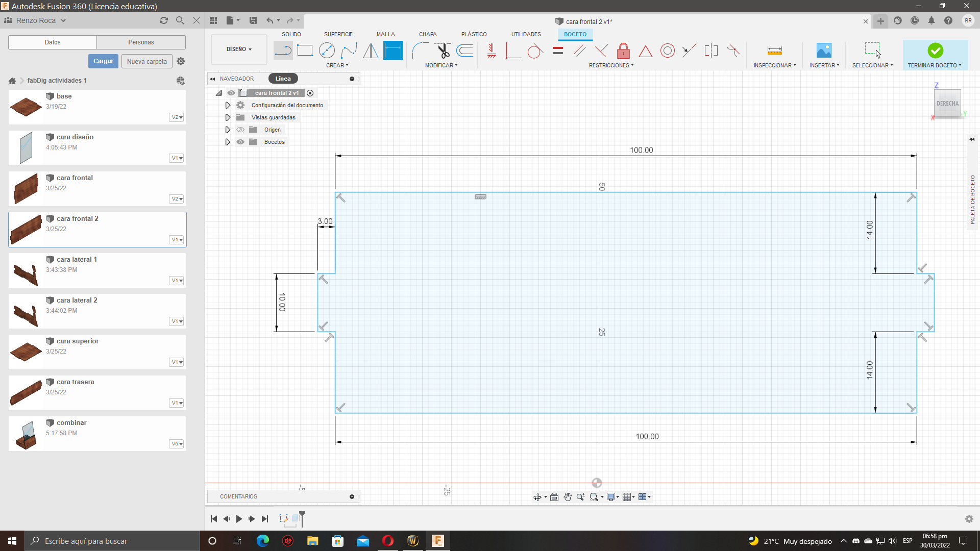The height and width of the screenshot is (551, 980).
Task: Click the Offset modify tool
Action: click(x=464, y=51)
